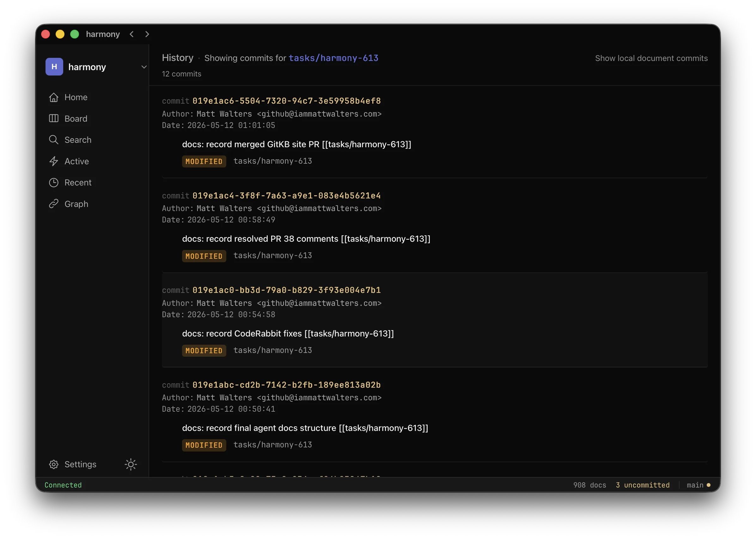Open tasks/harmony-613 file in CodeRabbit commit
The image size is (756, 539).
pyautogui.click(x=272, y=350)
